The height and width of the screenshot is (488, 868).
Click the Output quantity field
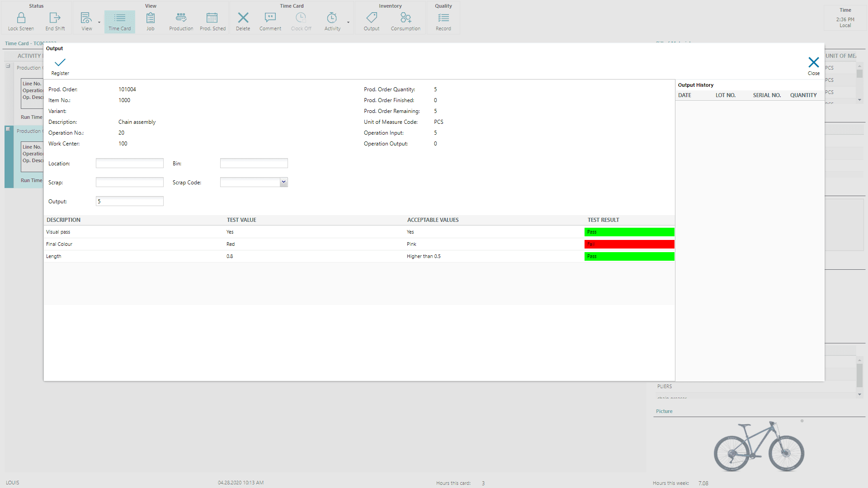point(130,201)
